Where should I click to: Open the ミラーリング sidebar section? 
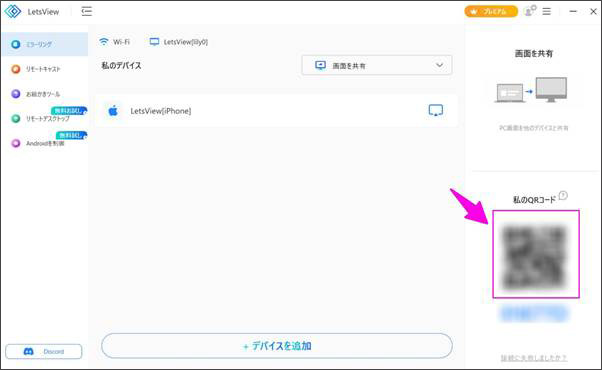[x=45, y=44]
